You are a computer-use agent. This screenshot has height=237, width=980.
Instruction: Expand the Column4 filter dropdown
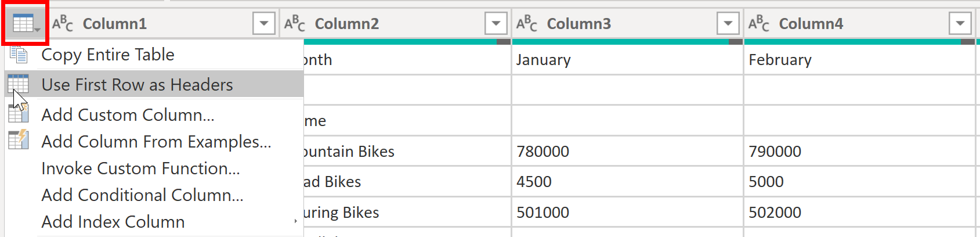click(960, 24)
